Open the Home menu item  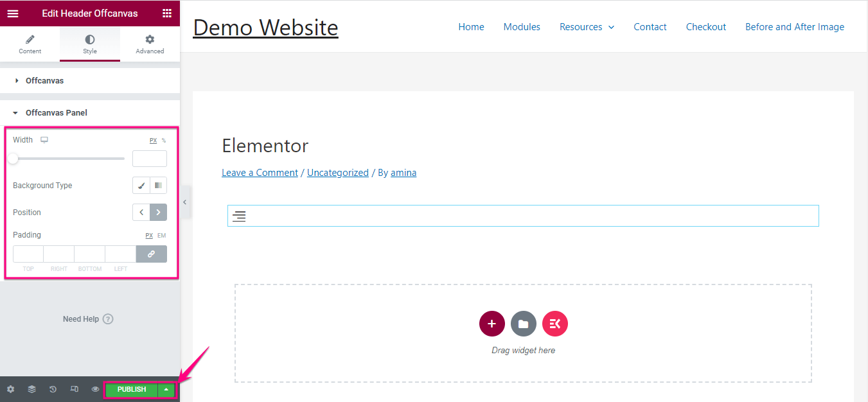[471, 27]
